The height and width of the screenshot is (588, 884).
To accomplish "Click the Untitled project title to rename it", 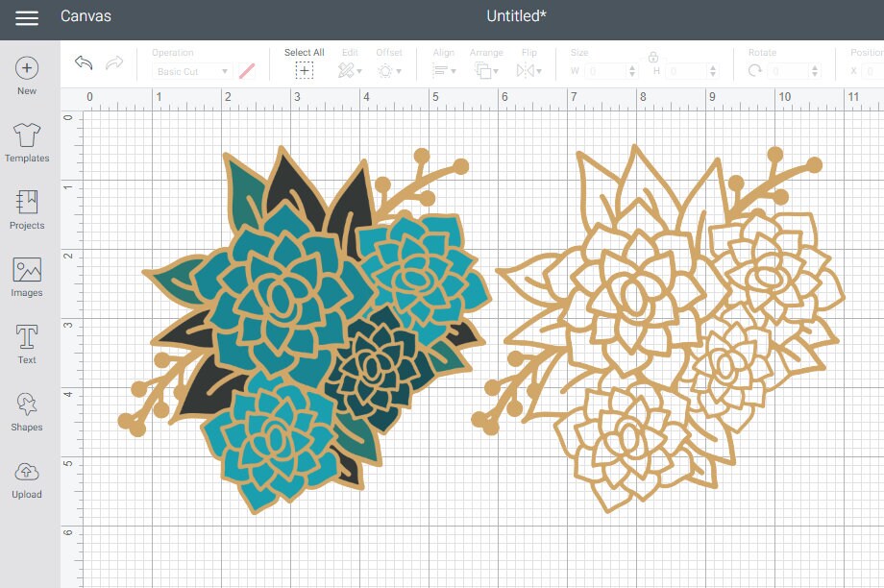I will (x=516, y=15).
